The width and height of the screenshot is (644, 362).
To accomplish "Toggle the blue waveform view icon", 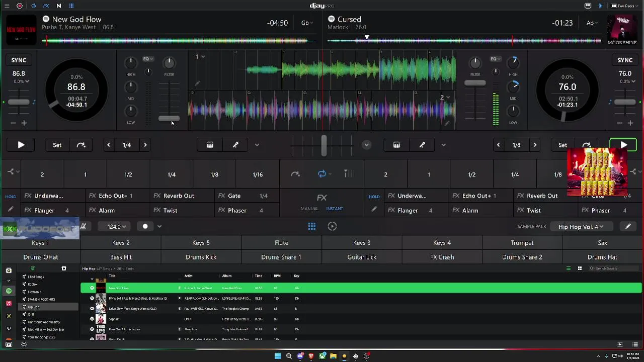I will tap(600, 6).
